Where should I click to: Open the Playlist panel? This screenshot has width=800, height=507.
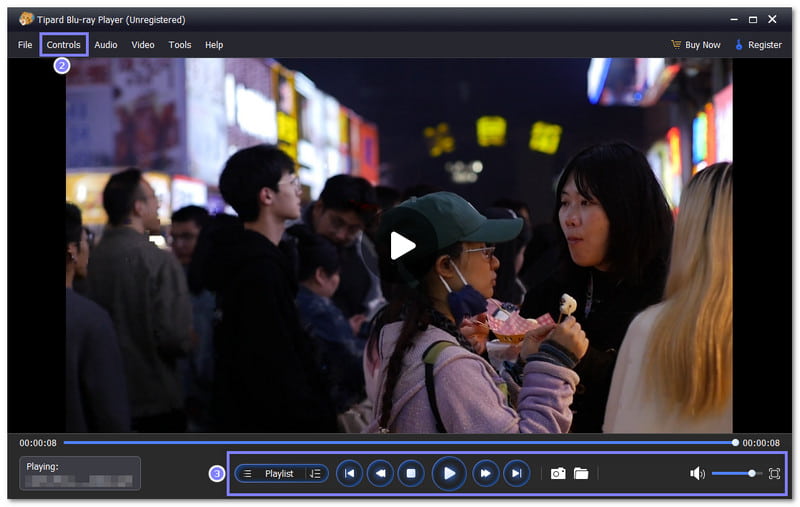(x=279, y=474)
